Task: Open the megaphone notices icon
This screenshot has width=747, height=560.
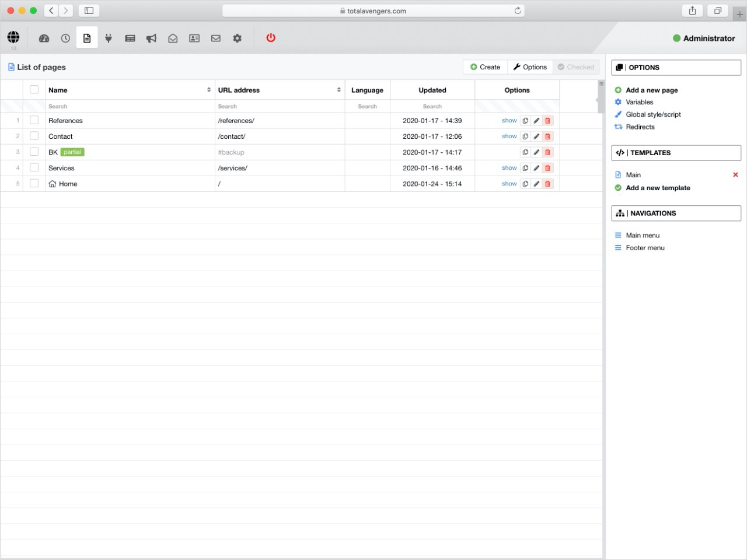Action: click(x=151, y=38)
